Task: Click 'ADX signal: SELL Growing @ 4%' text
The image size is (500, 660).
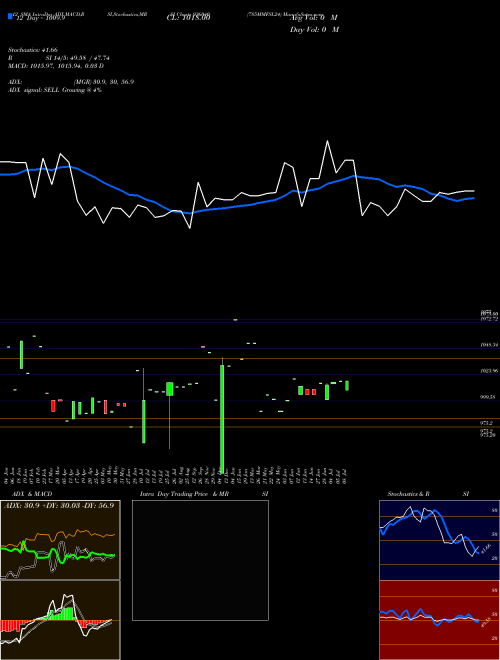Action: coord(55,90)
